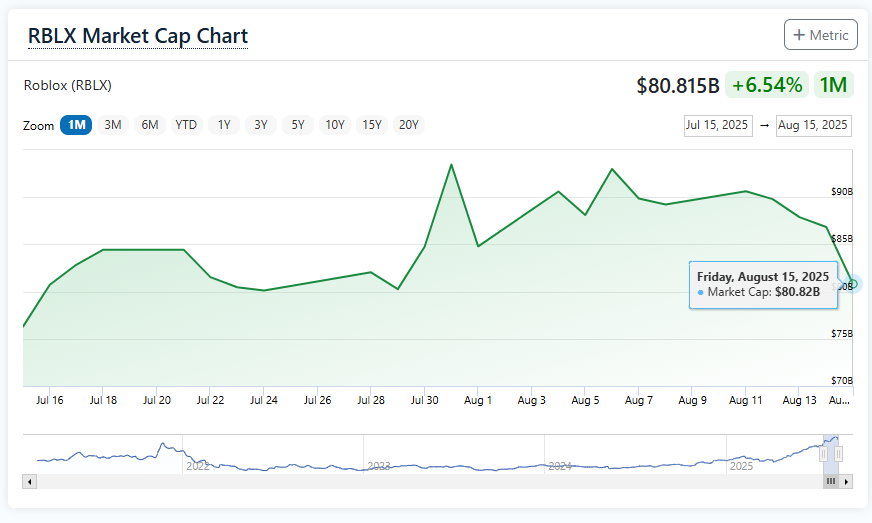Viewport: 872px width, 523px height.
Task: Click the Jul 30 x-axis label
Action: pos(424,400)
